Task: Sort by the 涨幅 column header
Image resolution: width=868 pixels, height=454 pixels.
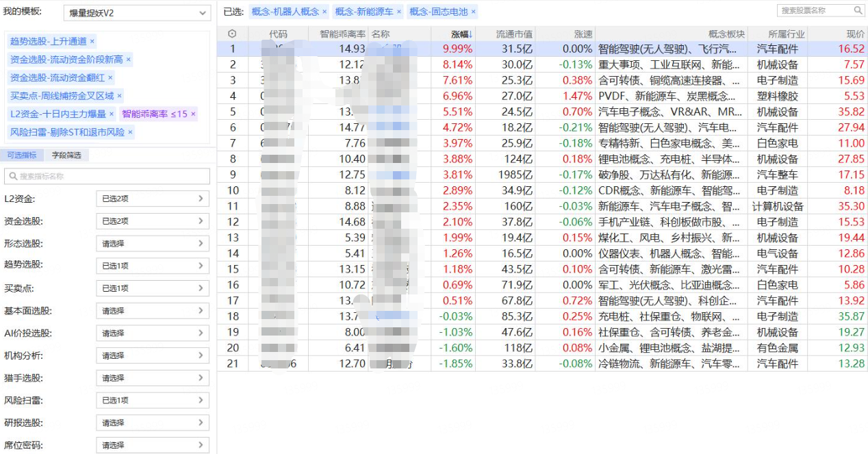Action: (461, 34)
